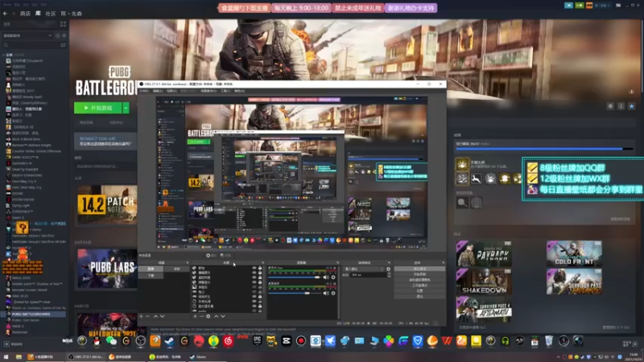
Task: Open the 库 tab in Steam
Action: (x=38, y=14)
